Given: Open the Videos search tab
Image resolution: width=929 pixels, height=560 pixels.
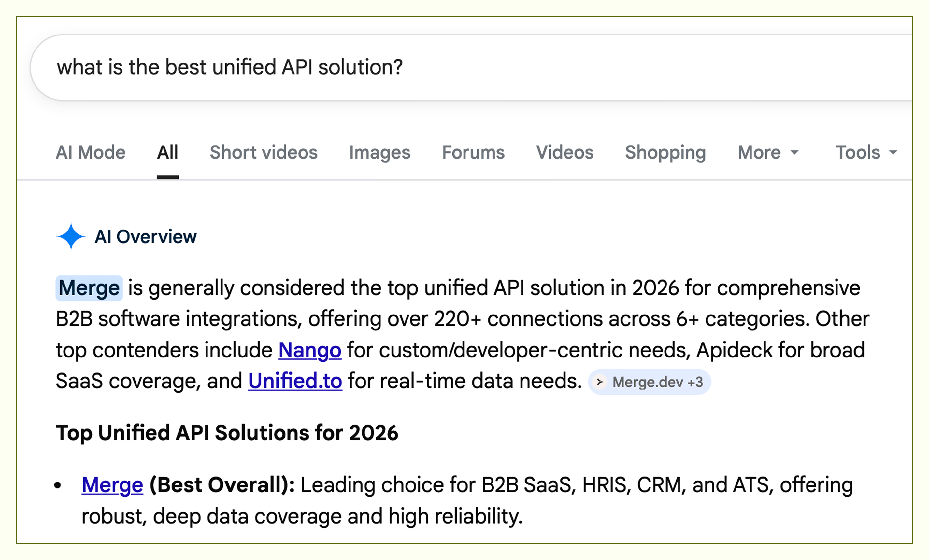Looking at the screenshot, I should 565,153.
